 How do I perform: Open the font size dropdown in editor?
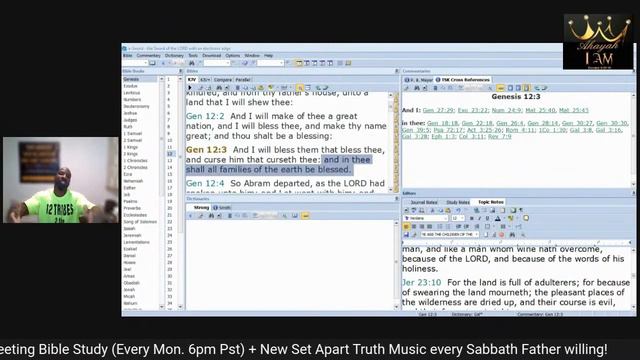[458, 218]
